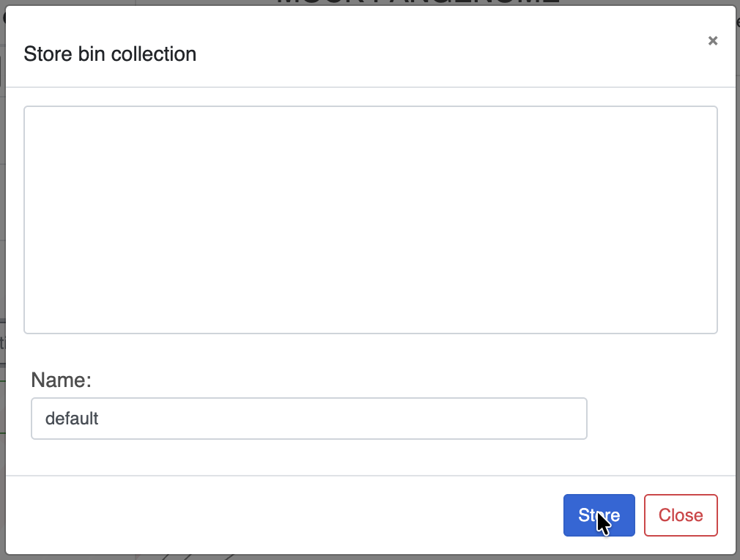Click the red-outlined Close button
740x560 pixels.
681,515
